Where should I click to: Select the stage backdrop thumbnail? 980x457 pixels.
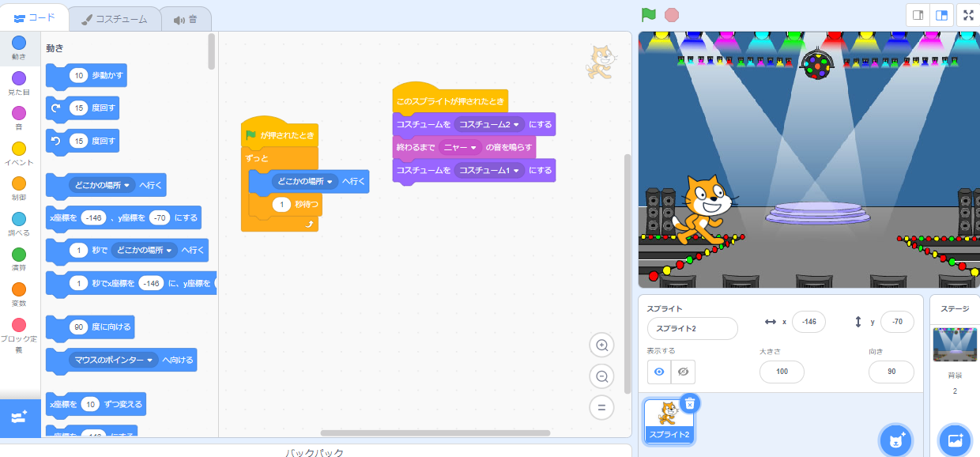coord(955,345)
